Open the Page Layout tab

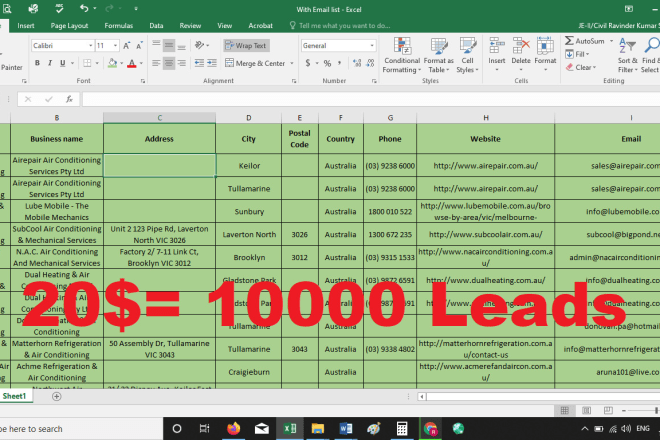(x=69, y=26)
